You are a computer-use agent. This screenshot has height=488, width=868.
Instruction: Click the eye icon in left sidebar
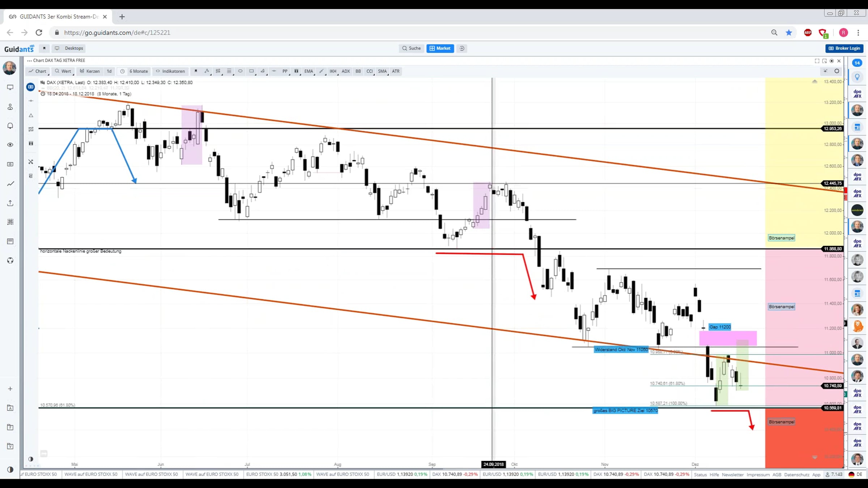(10, 145)
